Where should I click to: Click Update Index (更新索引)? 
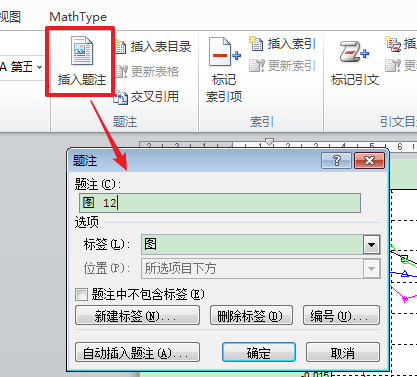click(x=282, y=66)
